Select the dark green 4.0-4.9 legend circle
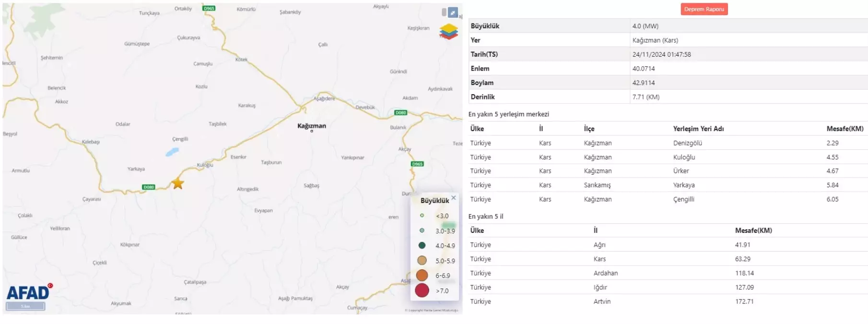 [422, 245]
